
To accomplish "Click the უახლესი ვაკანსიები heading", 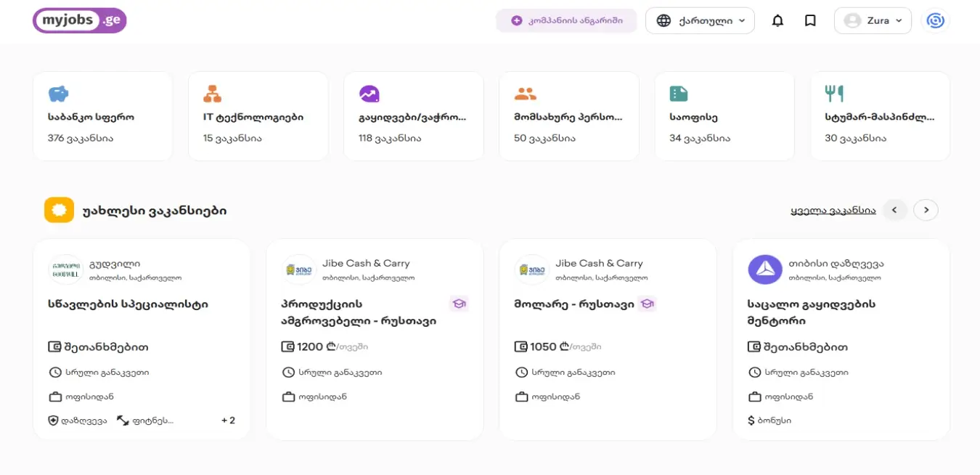I will click(155, 211).
